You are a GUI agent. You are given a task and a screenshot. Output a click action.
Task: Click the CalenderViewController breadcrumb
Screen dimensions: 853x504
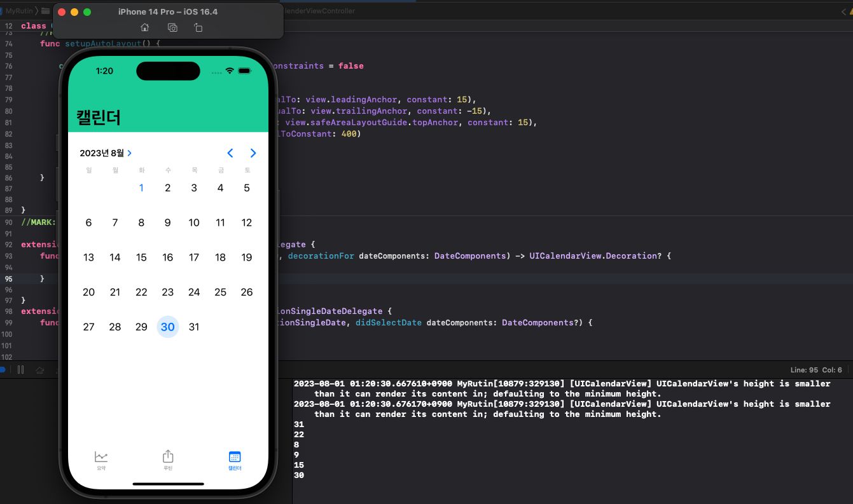[320, 11]
